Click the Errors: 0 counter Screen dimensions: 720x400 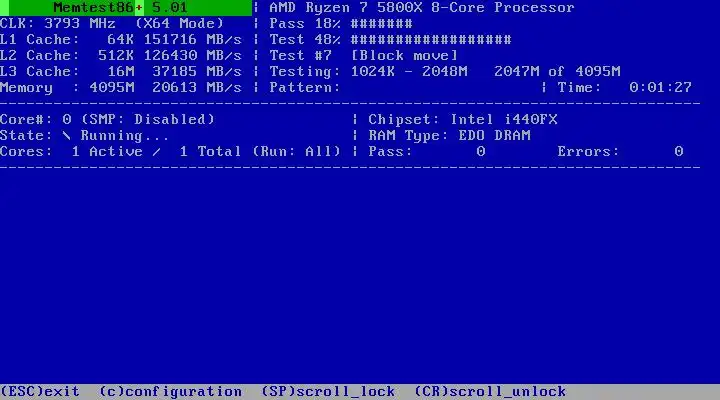(x=620, y=152)
